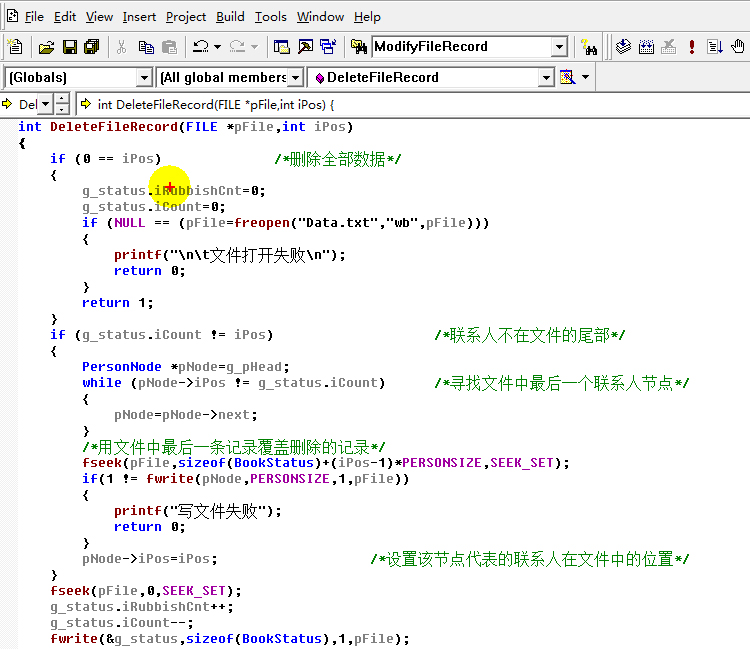
Task: Click the Go debug icon
Action: tap(715, 46)
